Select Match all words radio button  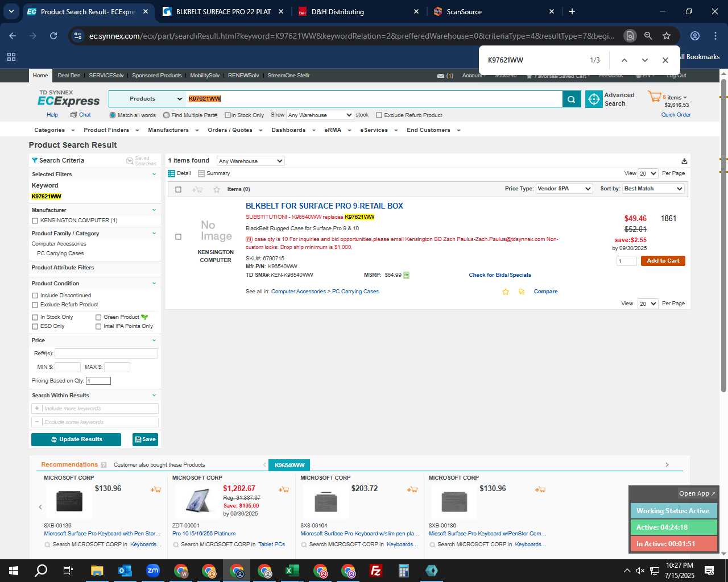113,115
